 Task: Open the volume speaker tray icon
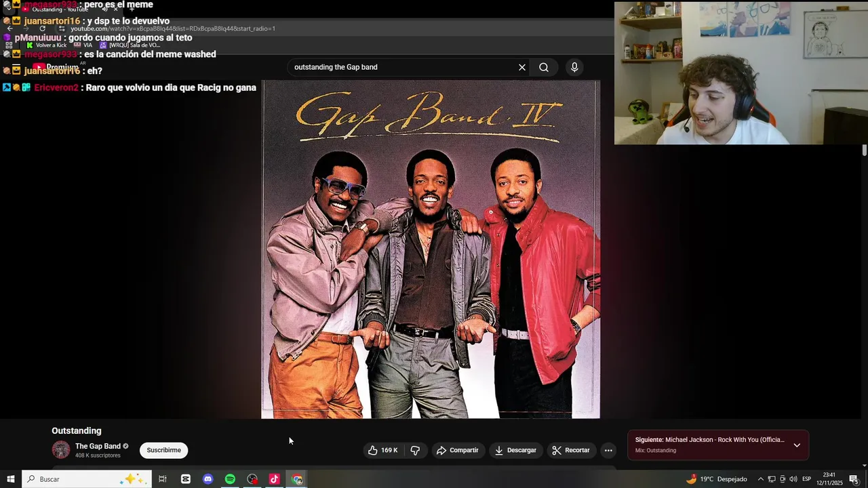tap(793, 479)
